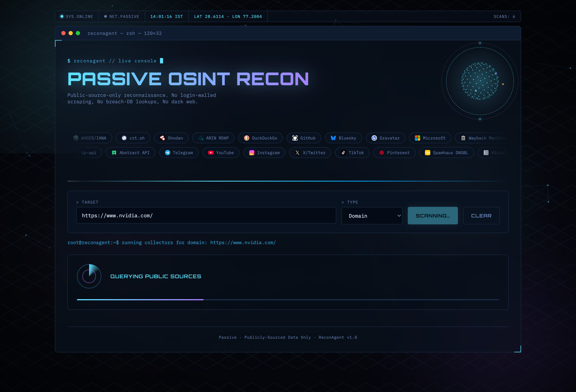Click the 'reconagent // live console' prompt text

click(x=115, y=61)
